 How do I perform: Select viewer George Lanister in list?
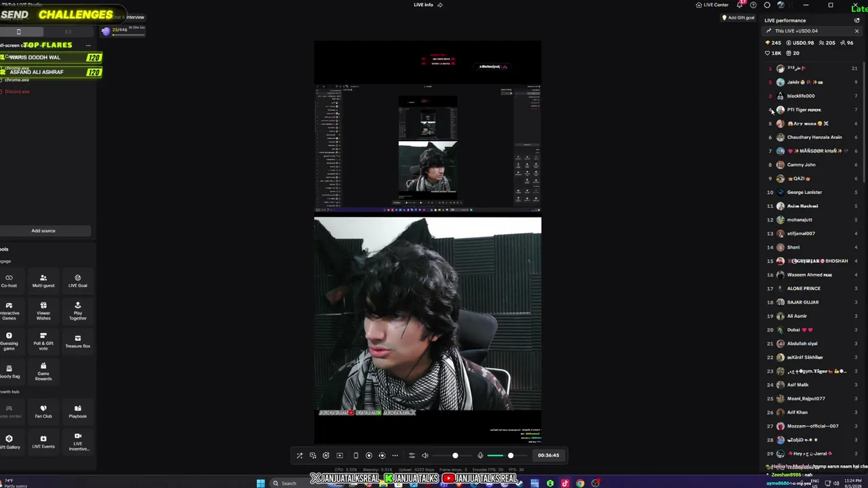[x=812, y=192]
